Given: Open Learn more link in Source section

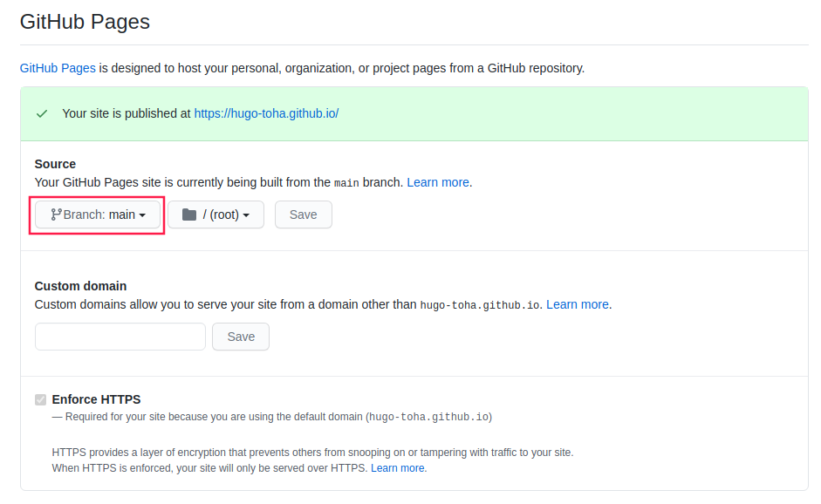Looking at the screenshot, I should point(438,182).
